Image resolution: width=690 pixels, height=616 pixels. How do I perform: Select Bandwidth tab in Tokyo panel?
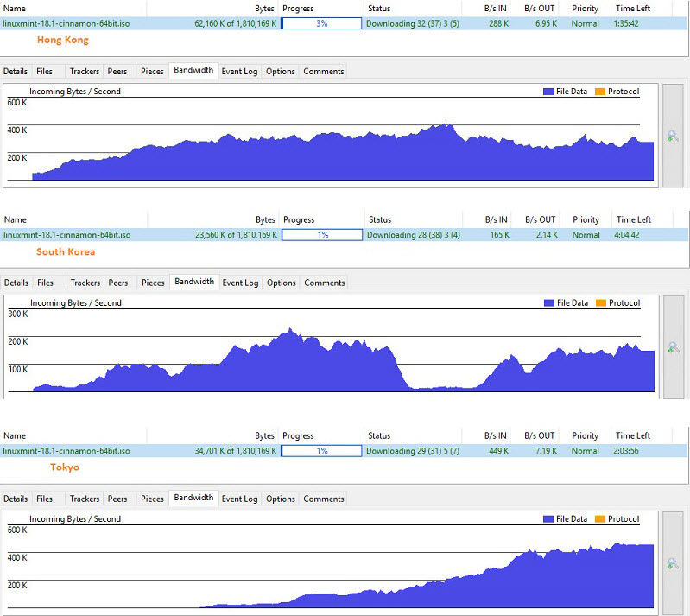tap(193, 498)
